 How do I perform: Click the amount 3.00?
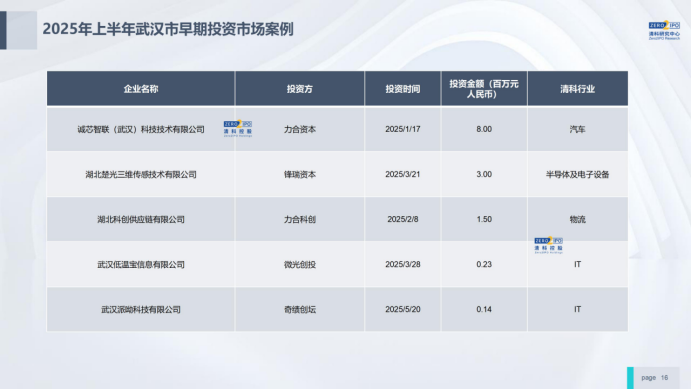(x=484, y=174)
